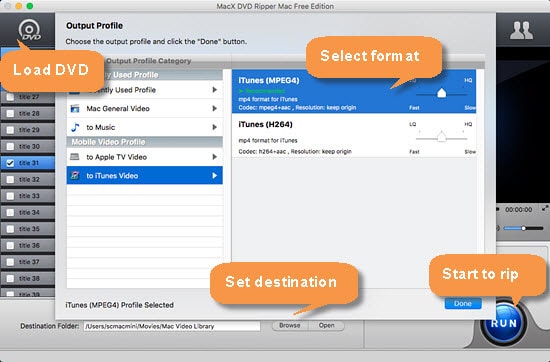Expand the Recently Used Profile arrow
The width and height of the screenshot is (550, 362).
(214, 90)
